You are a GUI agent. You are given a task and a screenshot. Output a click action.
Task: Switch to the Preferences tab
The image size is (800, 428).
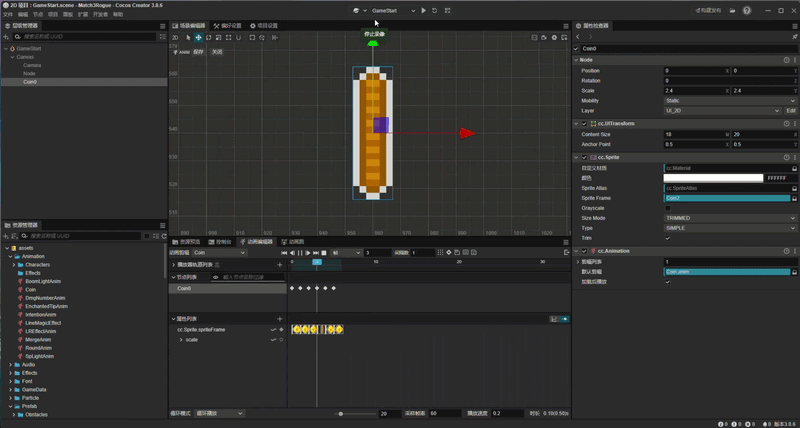pos(228,26)
